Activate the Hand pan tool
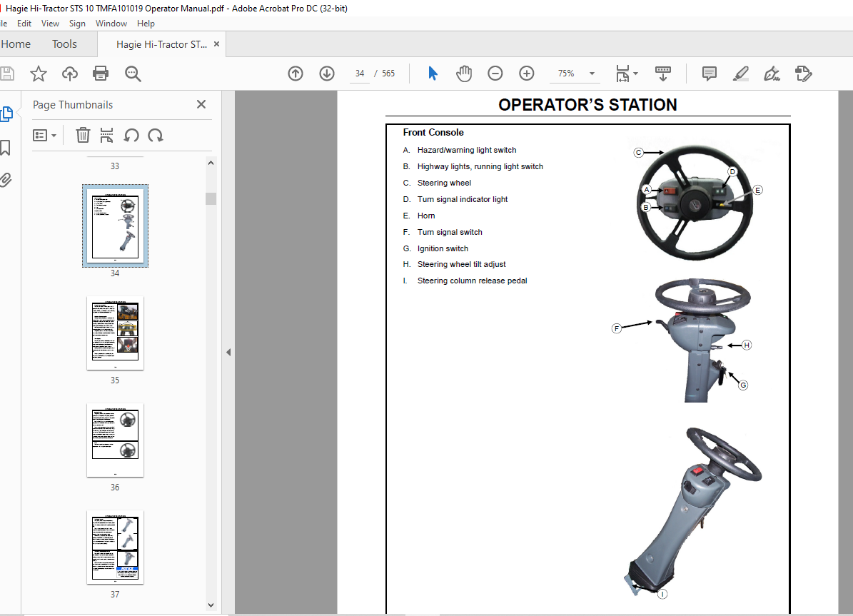Screen dimensions: 853x616 tap(464, 74)
